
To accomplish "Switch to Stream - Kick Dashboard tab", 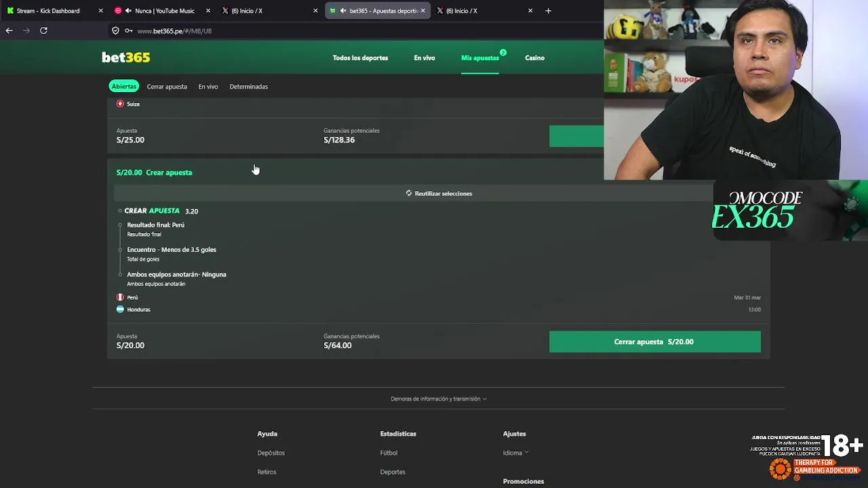I will point(48,11).
